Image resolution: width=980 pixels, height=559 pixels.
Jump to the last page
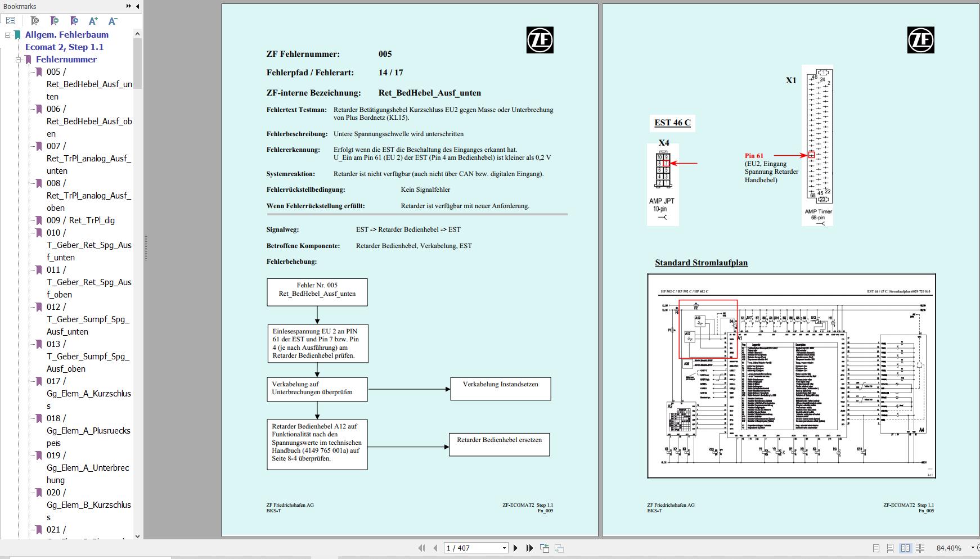(529, 548)
